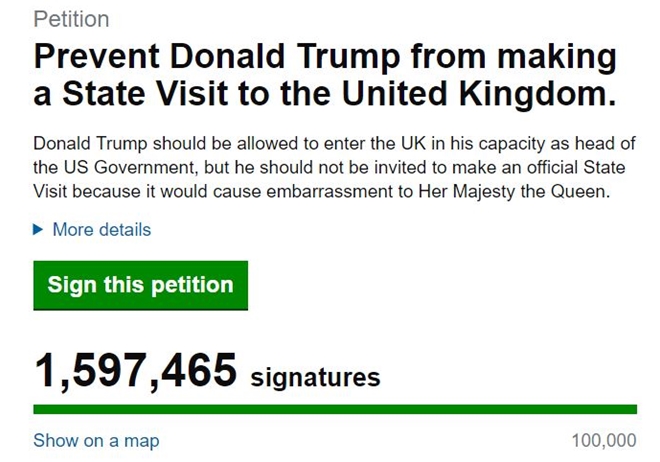Image resolution: width=660 pixels, height=462 pixels.
Task: Click 'State Visit' in the heading's second line
Action: coord(146,93)
